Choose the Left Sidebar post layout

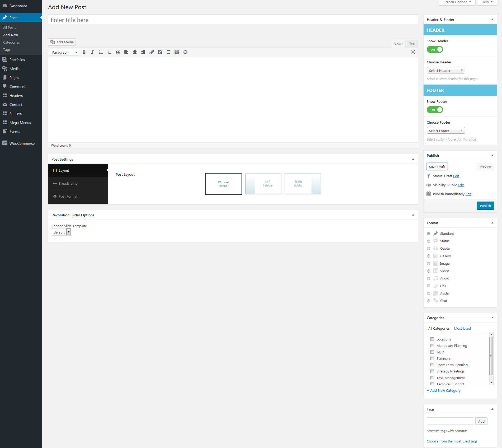[268, 184]
